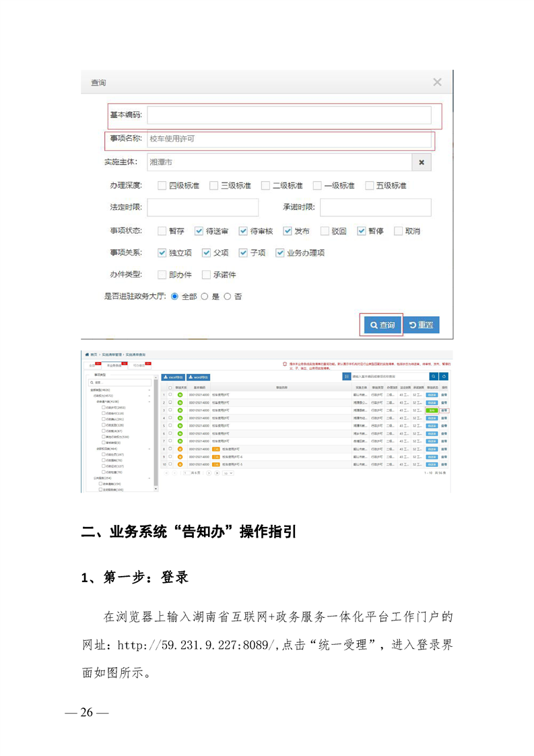This screenshot has width=534, height=756.
Task: Enable the 即办件 checkbox
Action: pyautogui.click(x=162, y=274)
